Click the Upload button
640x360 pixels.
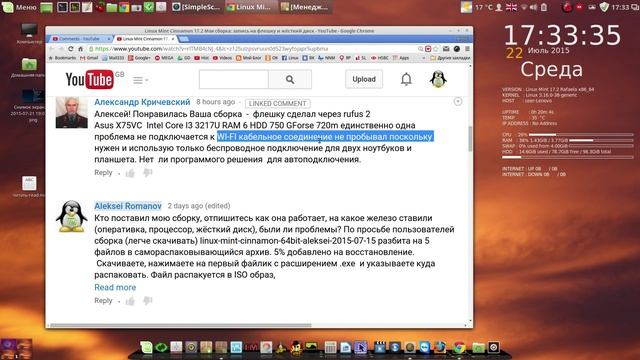pos(364,79)
